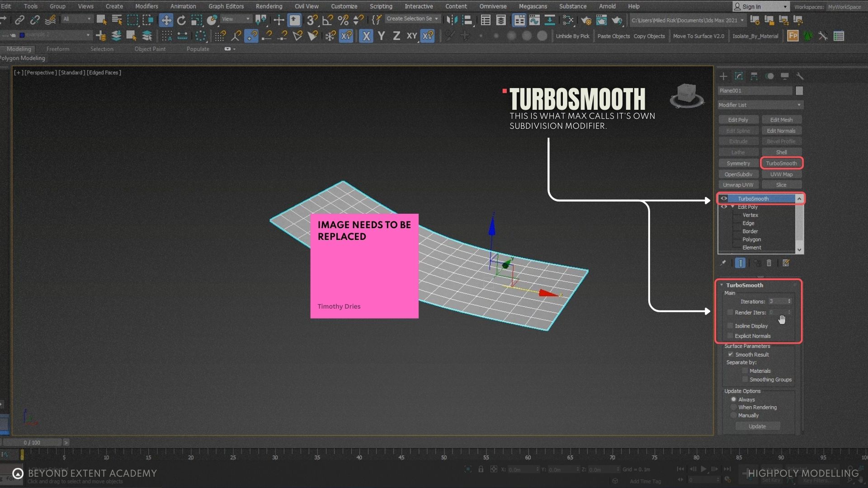Image resolution: width=868 pixels, height=488 pixels.
Task: Enable the Explicit Normals checkbox
Action: click(x=730, y=336)
